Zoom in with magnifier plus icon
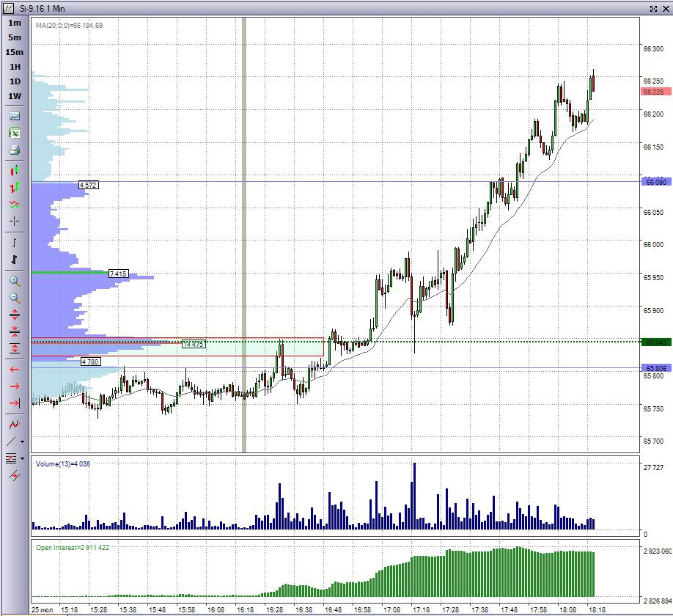 [x=15, y=281]
